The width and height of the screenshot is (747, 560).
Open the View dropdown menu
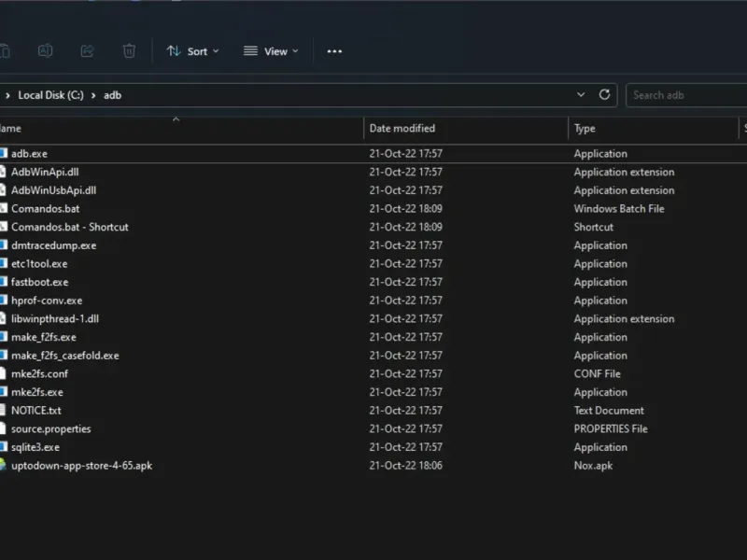271,51
